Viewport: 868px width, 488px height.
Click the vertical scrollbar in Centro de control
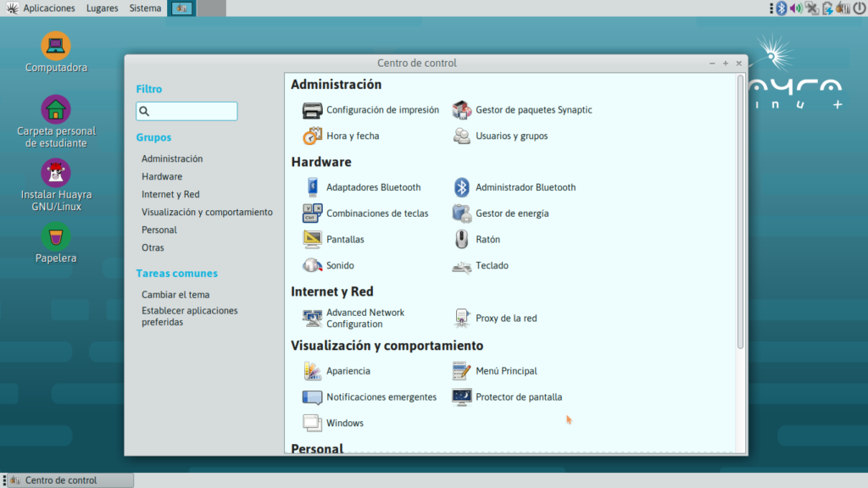tap(740, 212)
